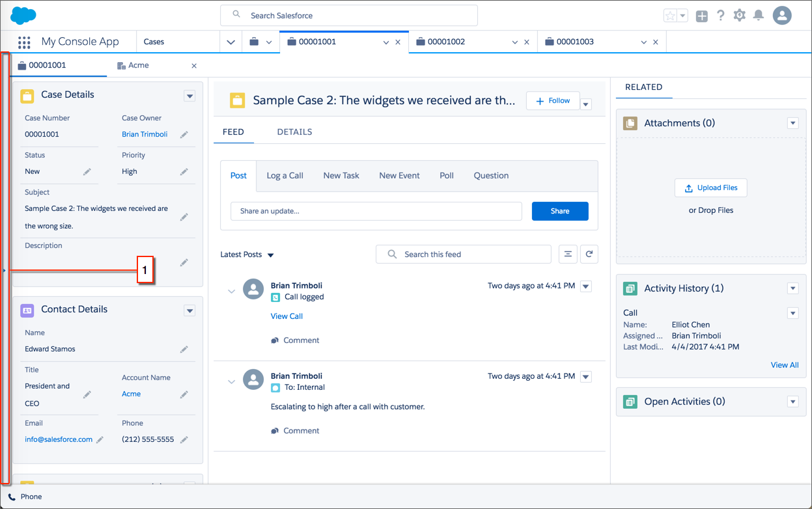812x509 pixels.
Task: Edit the Subject field pencil icon
Action: pos(184,217)
